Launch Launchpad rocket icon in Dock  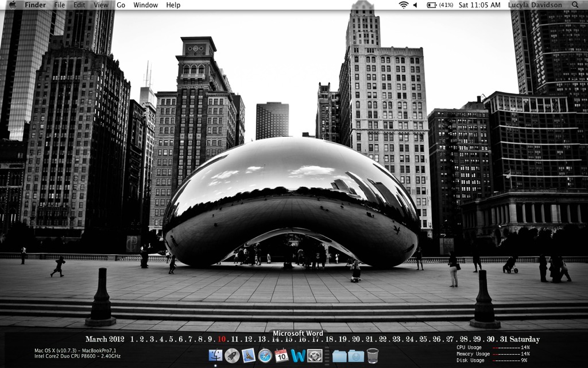pyautogui.click(x=232, y=355)
